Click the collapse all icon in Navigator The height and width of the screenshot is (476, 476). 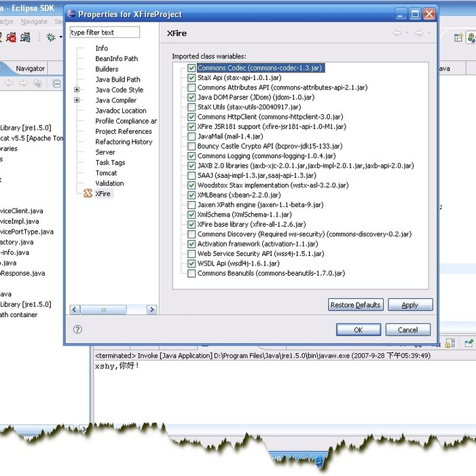pyautogui.click(x=56, y=83)
